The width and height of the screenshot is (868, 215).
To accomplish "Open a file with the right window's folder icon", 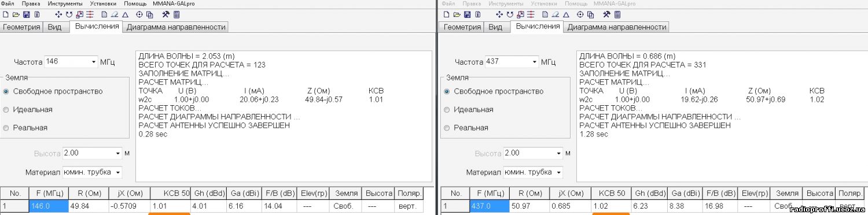I will tap(457, 14).
